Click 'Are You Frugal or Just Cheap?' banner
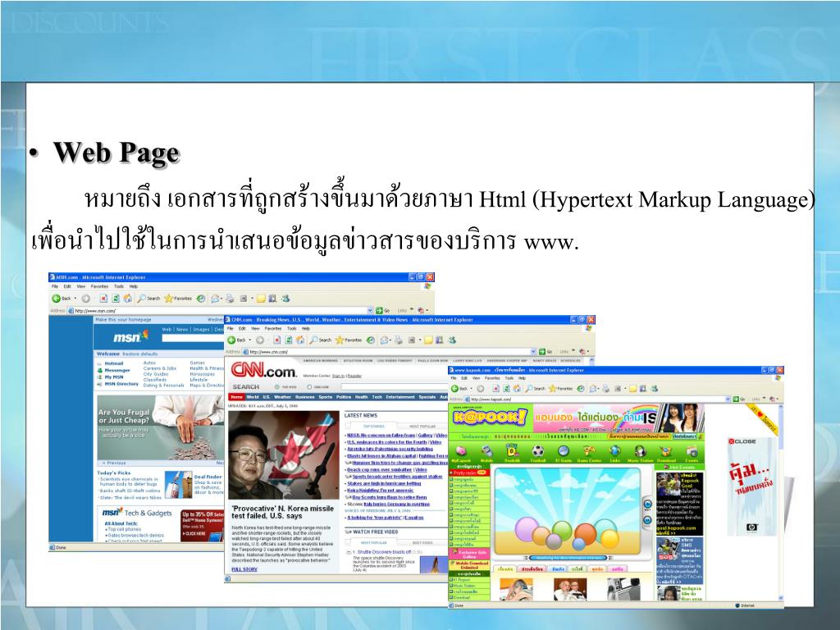This screenshot has width=840, height=630. 161,427
